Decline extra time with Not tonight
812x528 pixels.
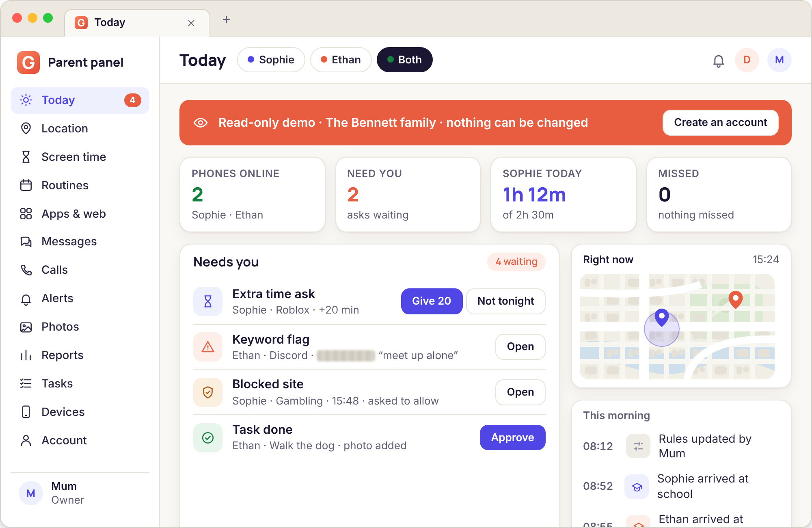tap(505, 301)
